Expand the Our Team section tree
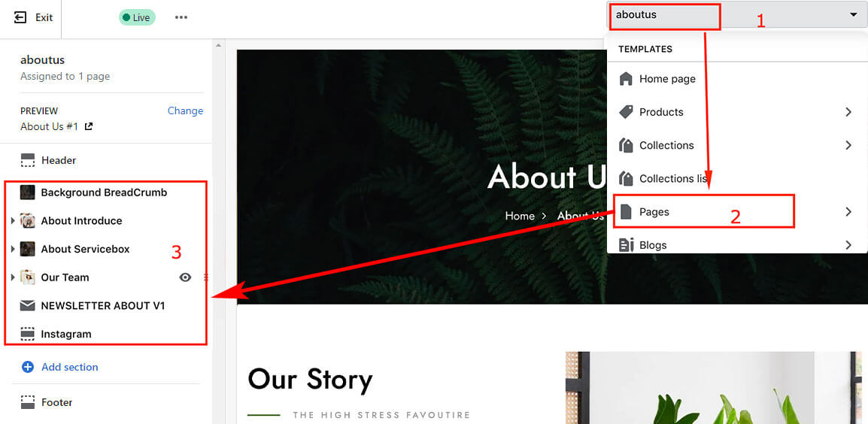The height and width of the screenshot is (424, 868). [x=13, y=277]
